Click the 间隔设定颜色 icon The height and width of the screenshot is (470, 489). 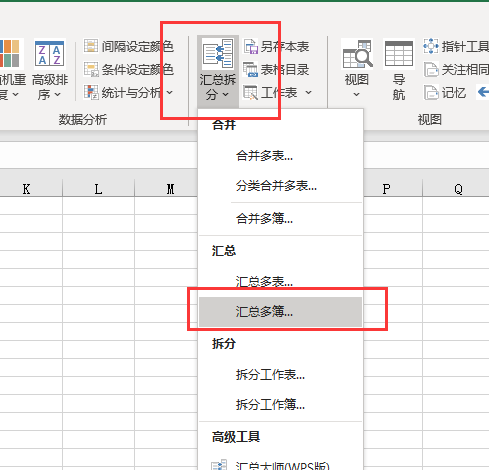(x=91, y=46)
